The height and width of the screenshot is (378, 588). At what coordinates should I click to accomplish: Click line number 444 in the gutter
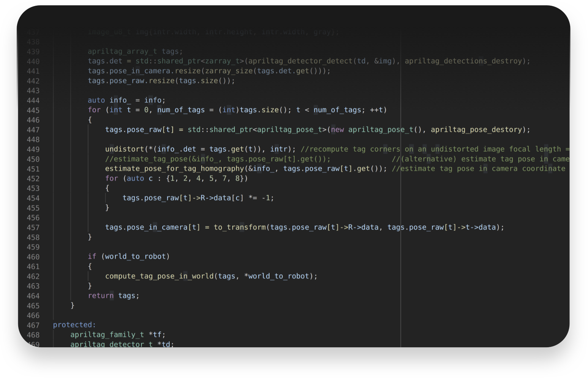tap(33, 100)
